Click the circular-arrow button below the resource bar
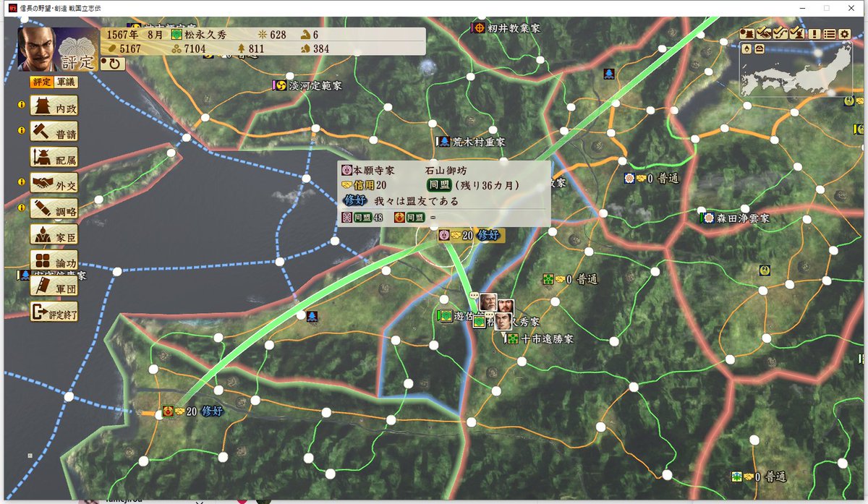The width and height of the screenshot is (868, 504). 113,64
